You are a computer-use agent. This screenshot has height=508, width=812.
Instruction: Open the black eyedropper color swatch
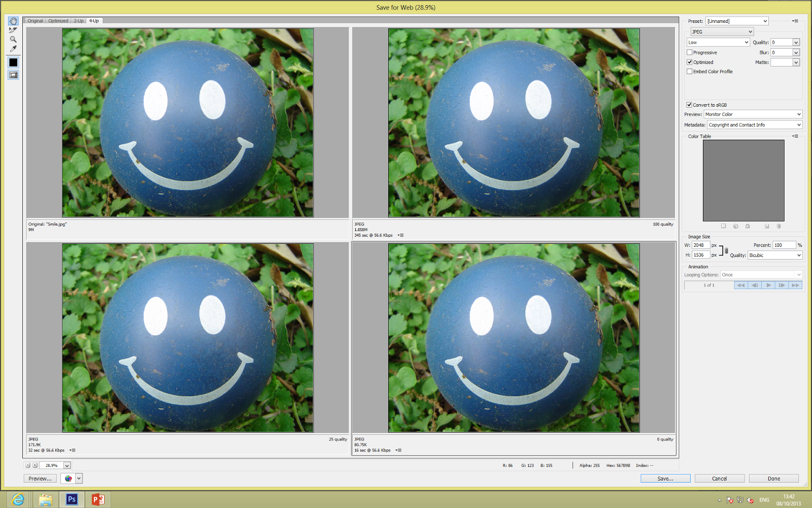tap(13, 62)
